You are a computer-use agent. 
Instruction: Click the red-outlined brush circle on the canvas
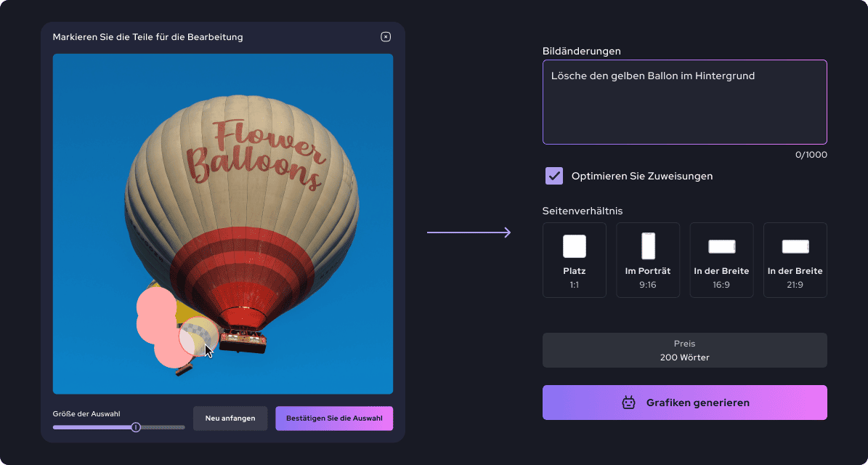(x=198, y=336)
